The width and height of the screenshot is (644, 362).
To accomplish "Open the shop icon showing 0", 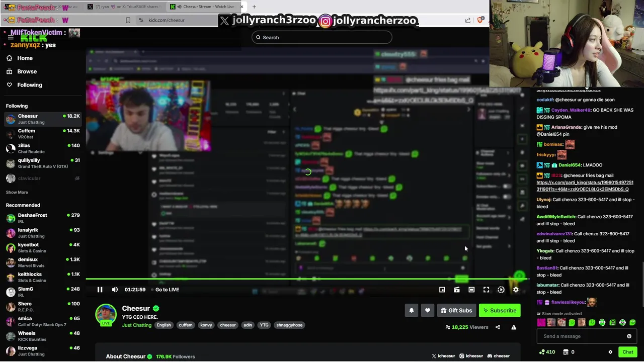I will [569, 352].
